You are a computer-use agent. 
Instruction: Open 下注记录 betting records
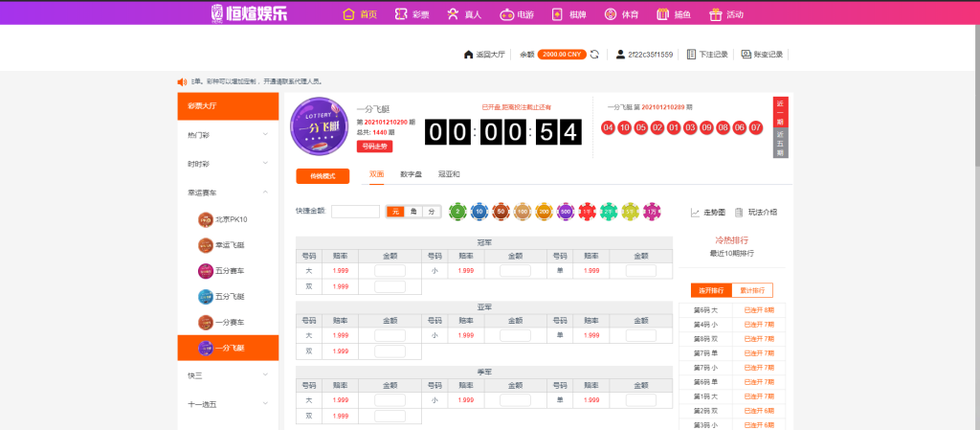707,55
